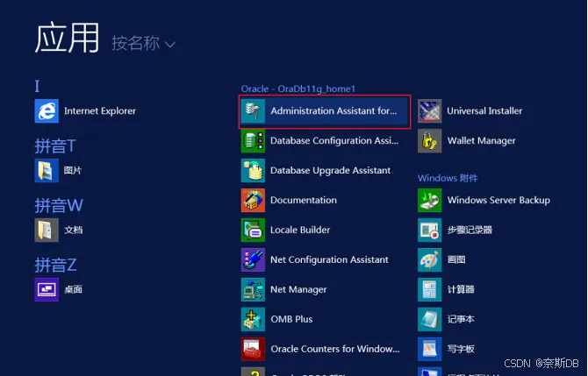Image resolution: width=588 pixels, height=376 pixels.
Task: Open the Oracle Documentation icon
Action: coord(253,200)
